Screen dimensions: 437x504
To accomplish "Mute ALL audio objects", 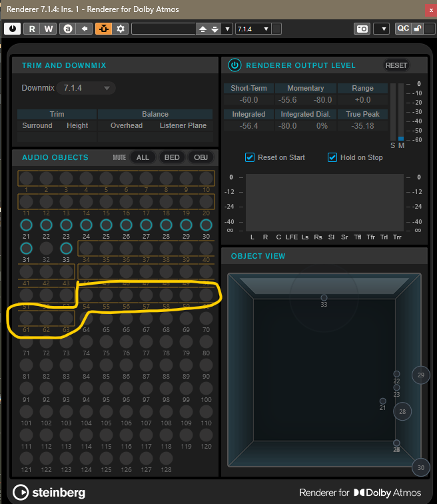I will coord(143,157).
